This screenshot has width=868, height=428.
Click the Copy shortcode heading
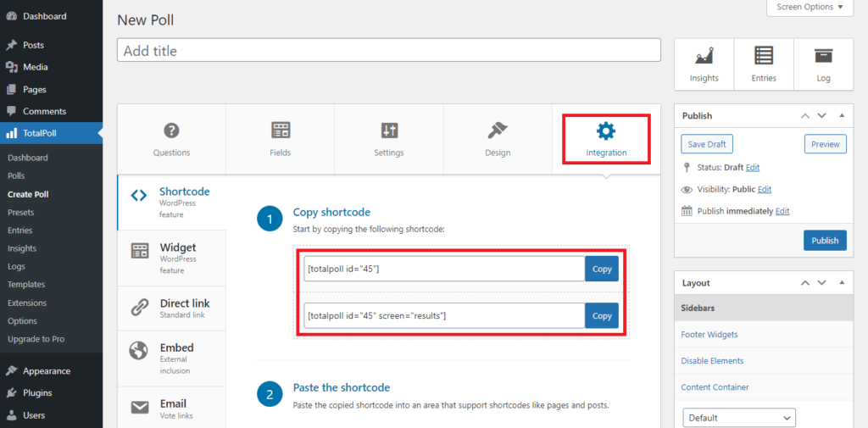[331, 212]
